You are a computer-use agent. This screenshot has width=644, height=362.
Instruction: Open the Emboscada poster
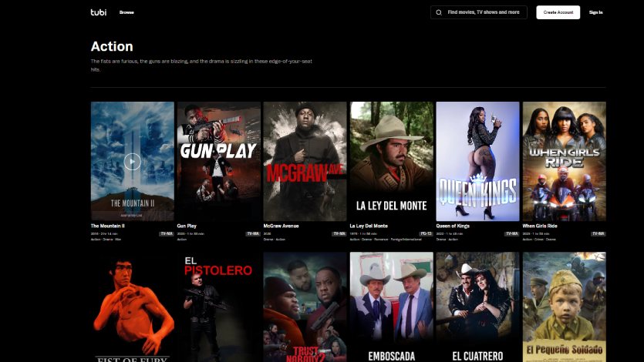coord(391,307)
